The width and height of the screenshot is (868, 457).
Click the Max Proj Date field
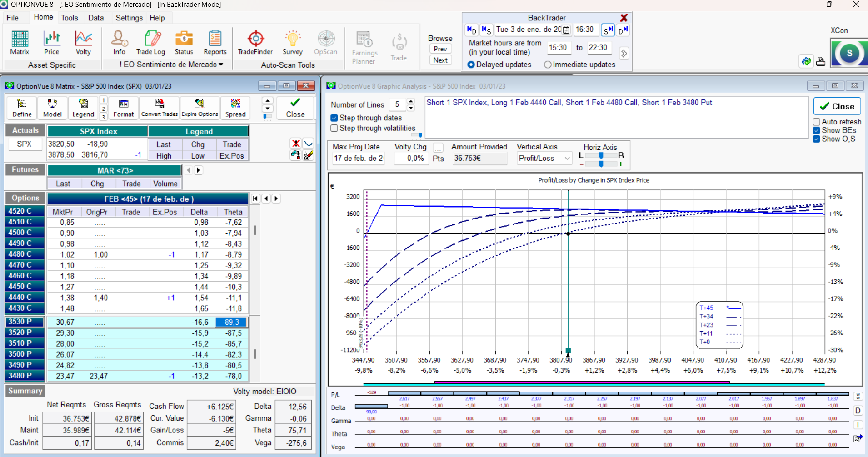(x=358, y=158)
